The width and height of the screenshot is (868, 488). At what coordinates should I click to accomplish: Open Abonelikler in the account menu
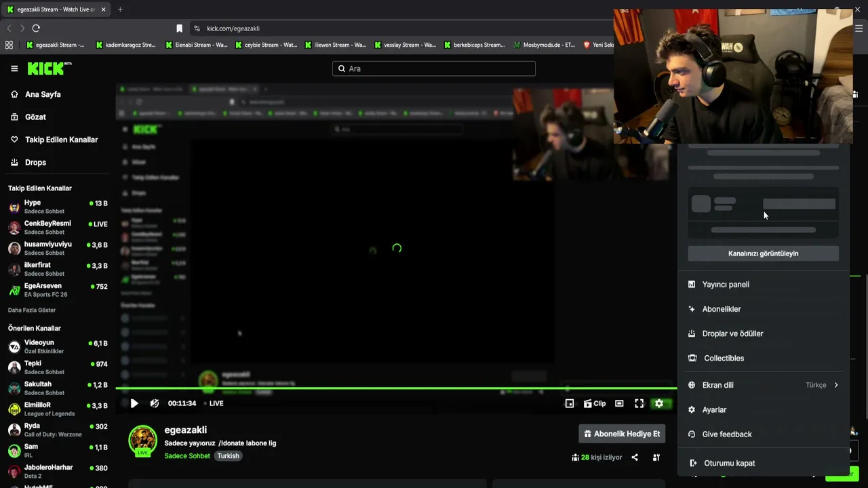(x=764, y=309)
